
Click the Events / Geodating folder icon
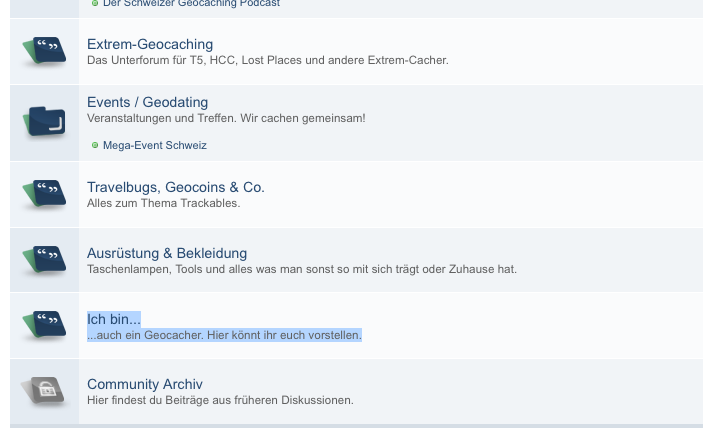(x=44, y=121)
